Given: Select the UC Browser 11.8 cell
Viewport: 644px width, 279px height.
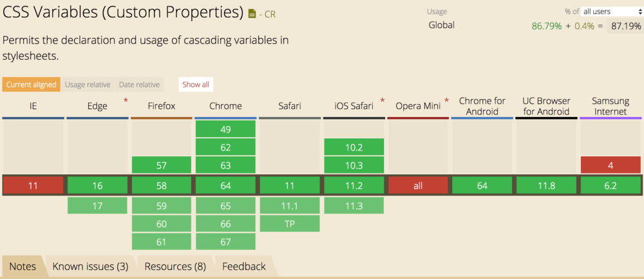Looking at the screenshot, I should tap(546, 186).
